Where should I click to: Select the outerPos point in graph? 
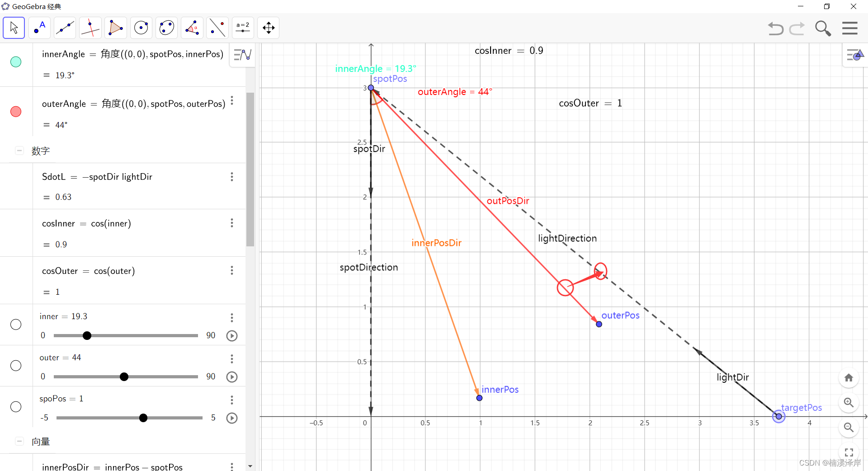tap(599, 324)
